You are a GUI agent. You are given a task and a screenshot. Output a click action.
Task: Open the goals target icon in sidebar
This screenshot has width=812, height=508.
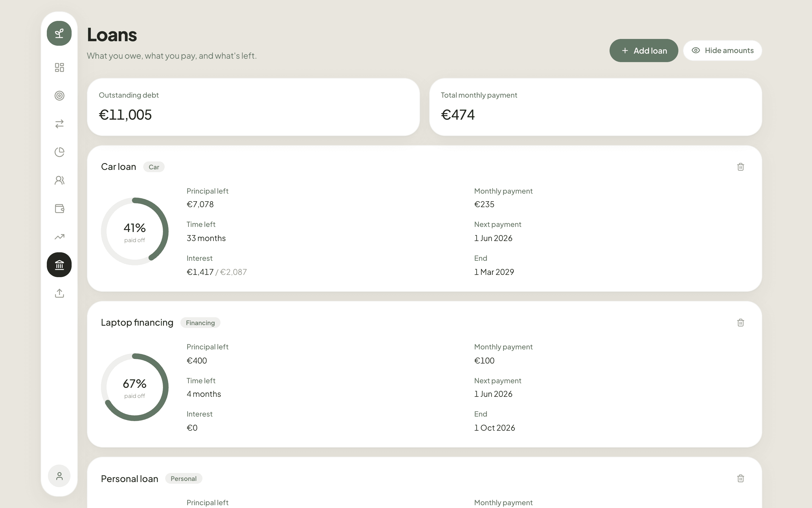pos(59,96)
